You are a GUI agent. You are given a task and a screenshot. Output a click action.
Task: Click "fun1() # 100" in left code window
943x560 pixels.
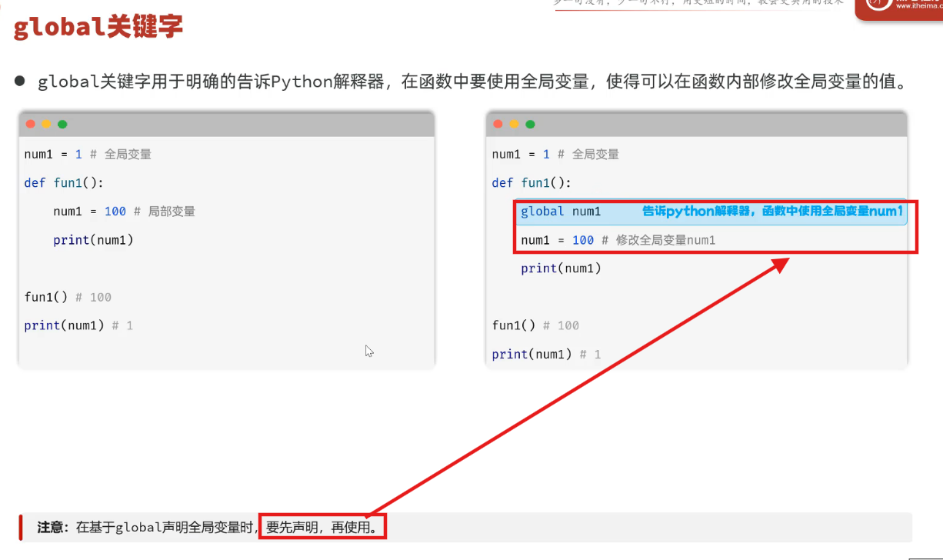[x=68, y=297]
